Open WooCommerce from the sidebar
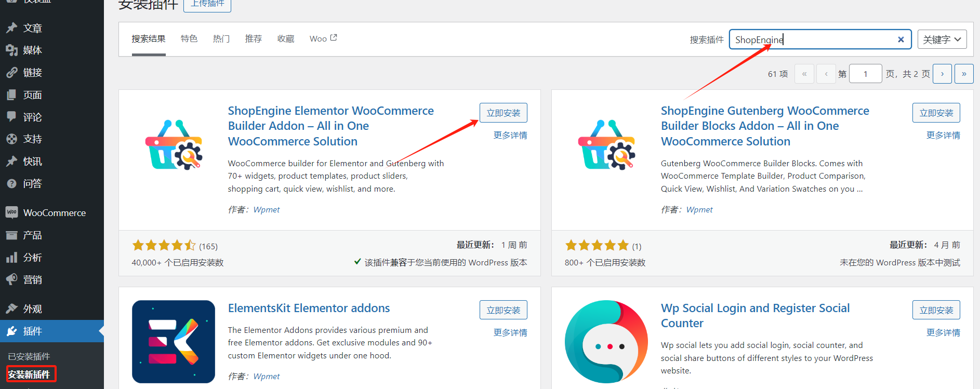 (x=54, y=212)
